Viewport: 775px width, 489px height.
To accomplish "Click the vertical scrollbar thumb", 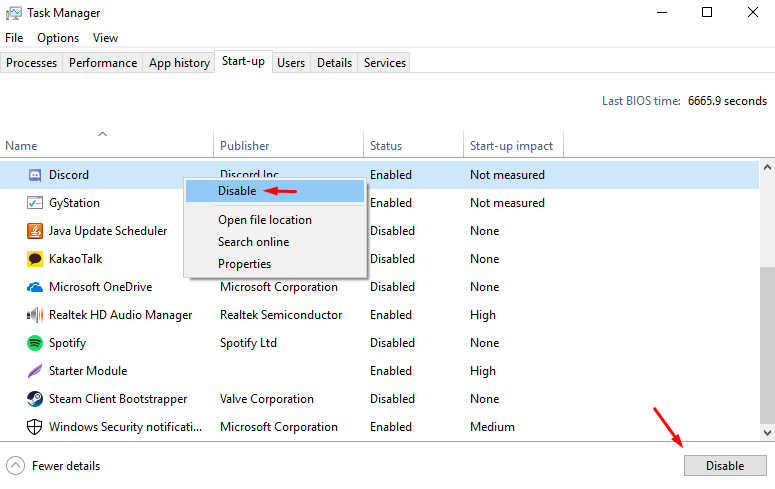I will click(767, 345).
